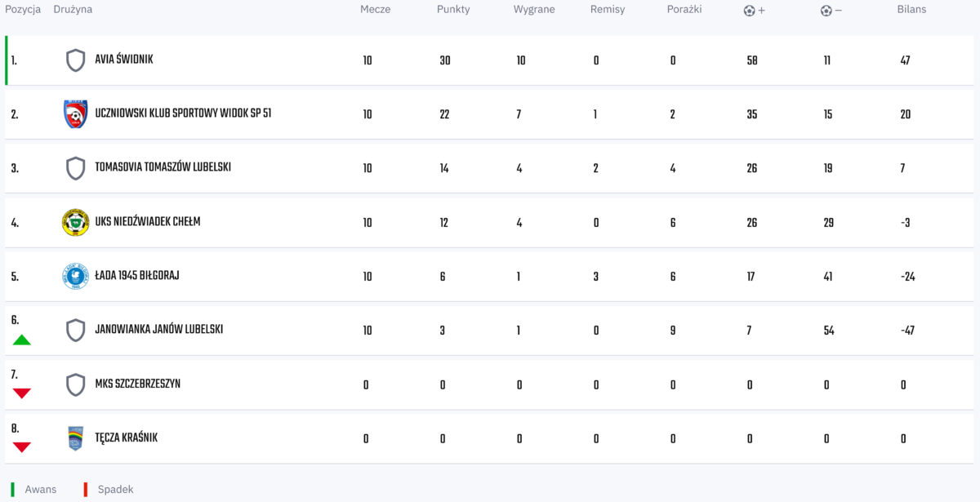The height and width of the screenshot is (502, 980).
Task: Open the UKS NIEDŹWIADEK CHEŁM team name
Action: point(148,221)
